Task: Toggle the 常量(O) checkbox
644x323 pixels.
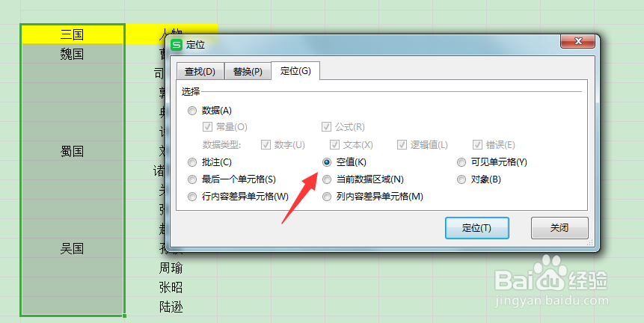Action: pos(207,127)
